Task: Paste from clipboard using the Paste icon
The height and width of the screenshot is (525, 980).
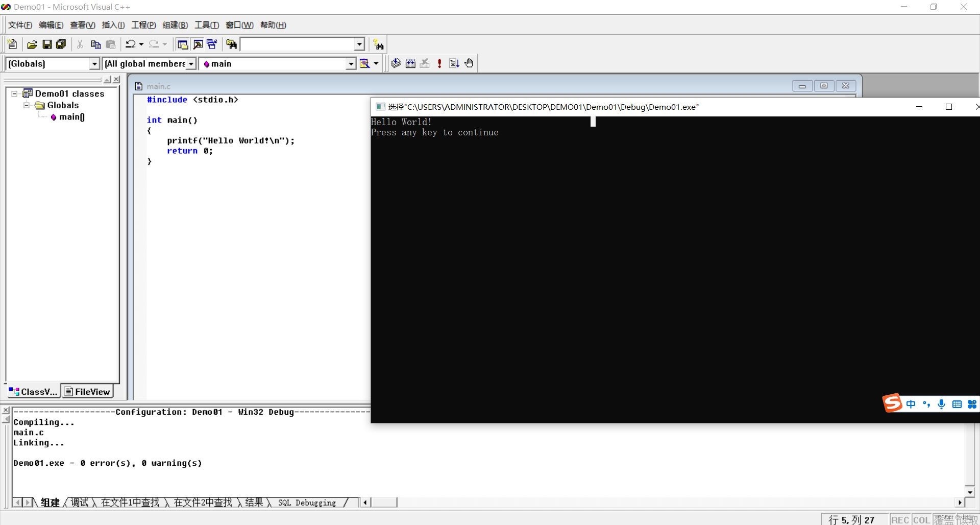Action: coord(111,44)
